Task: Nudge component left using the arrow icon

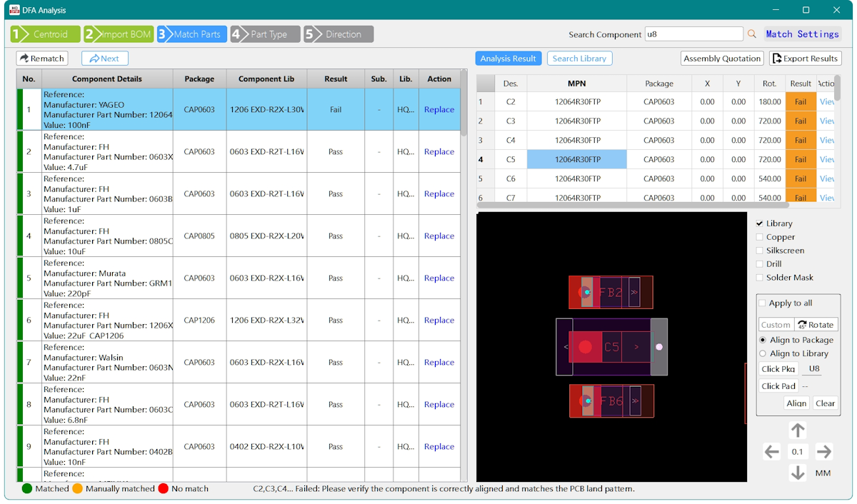Action: [x=771, y=451]
